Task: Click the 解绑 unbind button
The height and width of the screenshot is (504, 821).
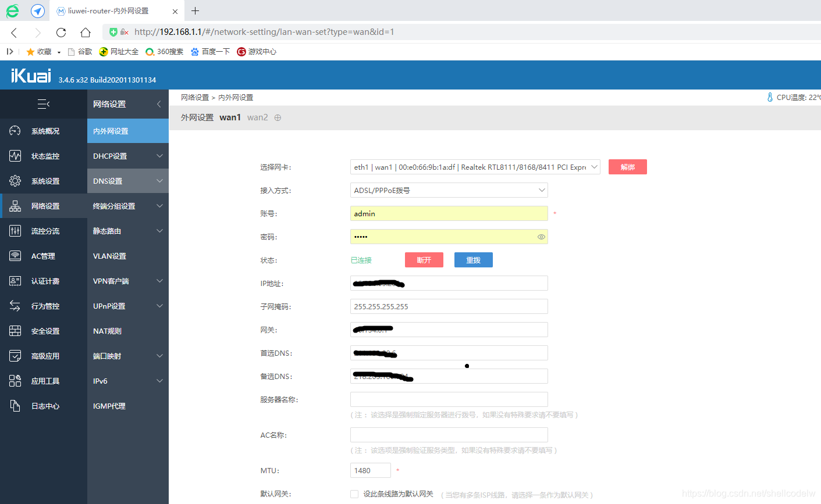Action: (x=628, y=167)
